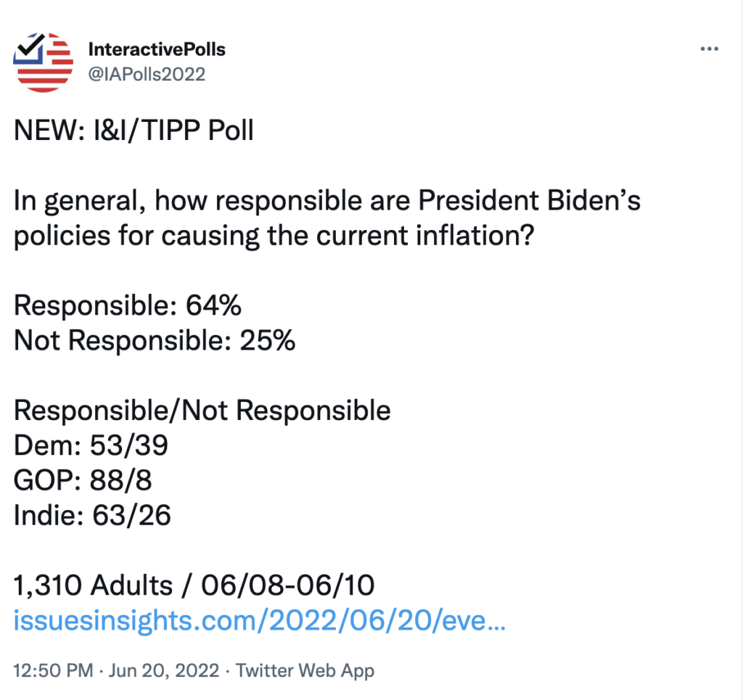The height and width of the screenshot is (700, 743).
Task: Click the Twitter Web App source label
Action: [305, 670]
